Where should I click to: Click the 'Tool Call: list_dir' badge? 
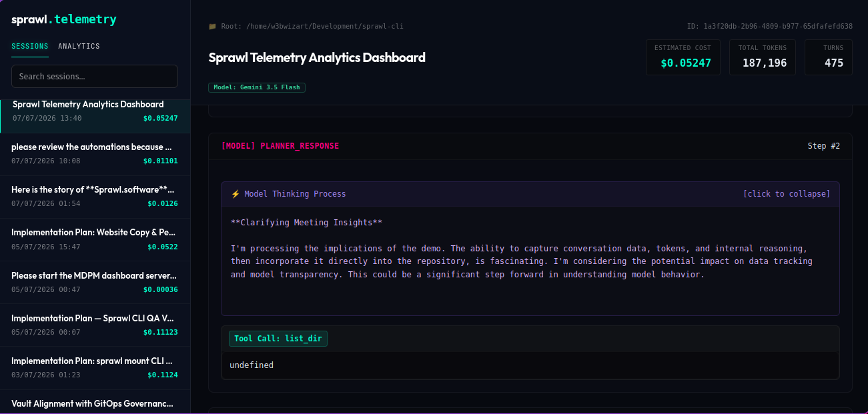[278, 339]
